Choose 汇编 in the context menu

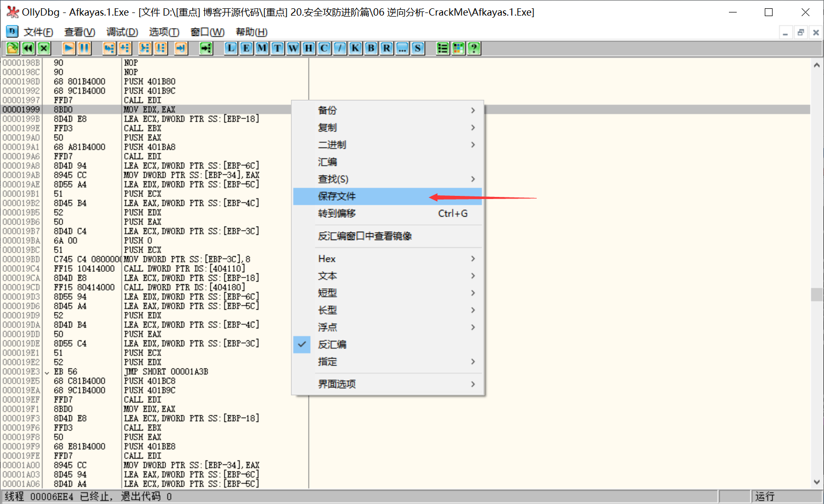(388, 162)
